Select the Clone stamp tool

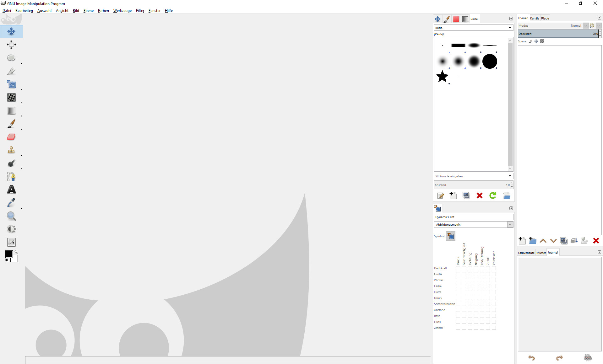[x=11, y=150]
